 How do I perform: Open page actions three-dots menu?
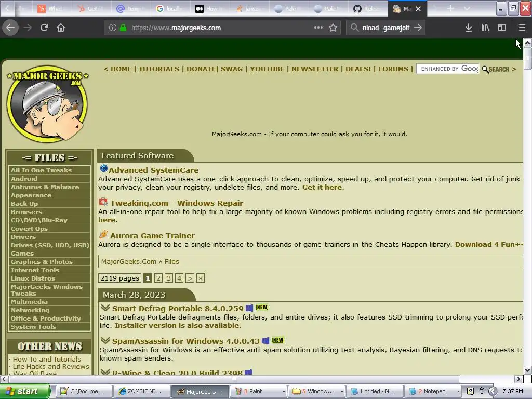coord(318,28)
